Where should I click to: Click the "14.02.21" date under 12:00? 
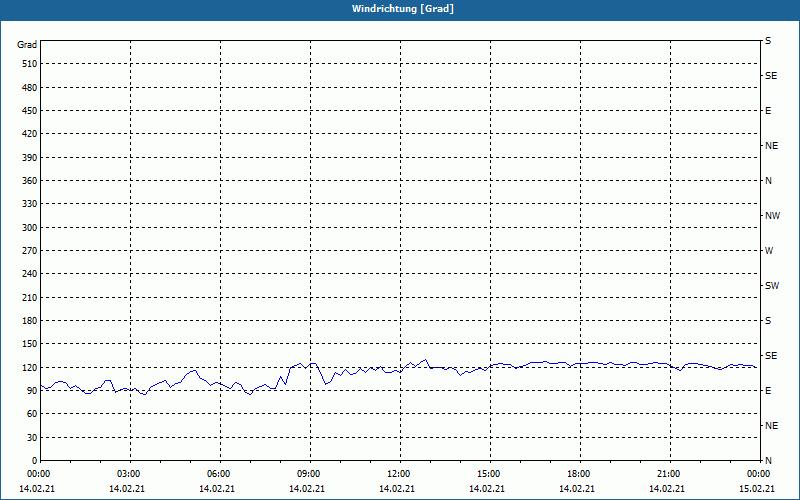[x=396, y=489]
